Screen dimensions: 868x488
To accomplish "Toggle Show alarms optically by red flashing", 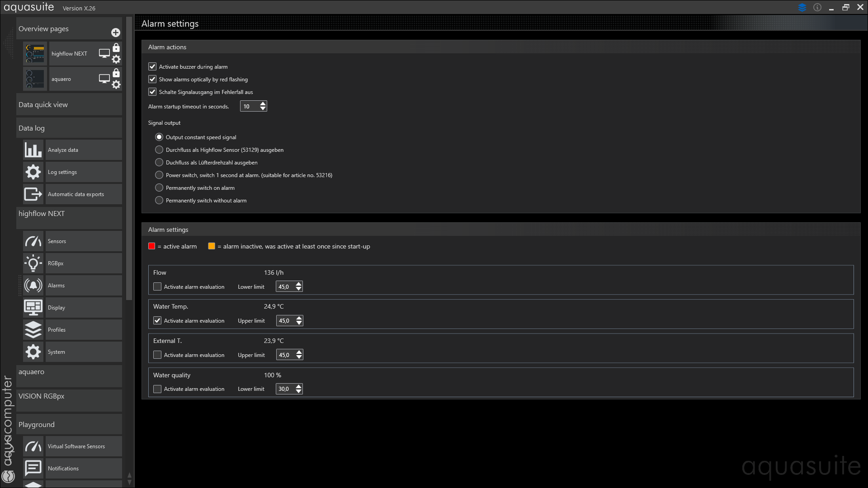I will click(x=152, y=79).
